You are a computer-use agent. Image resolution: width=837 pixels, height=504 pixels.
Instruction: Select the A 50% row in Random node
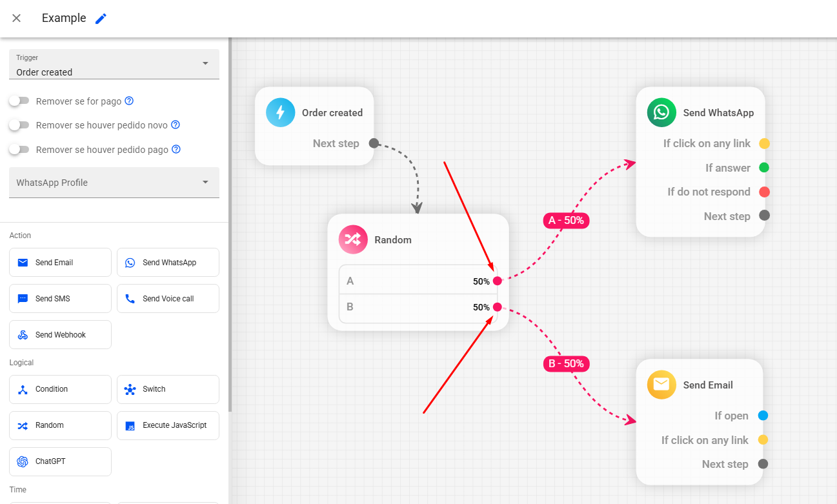tap(413, 281)
